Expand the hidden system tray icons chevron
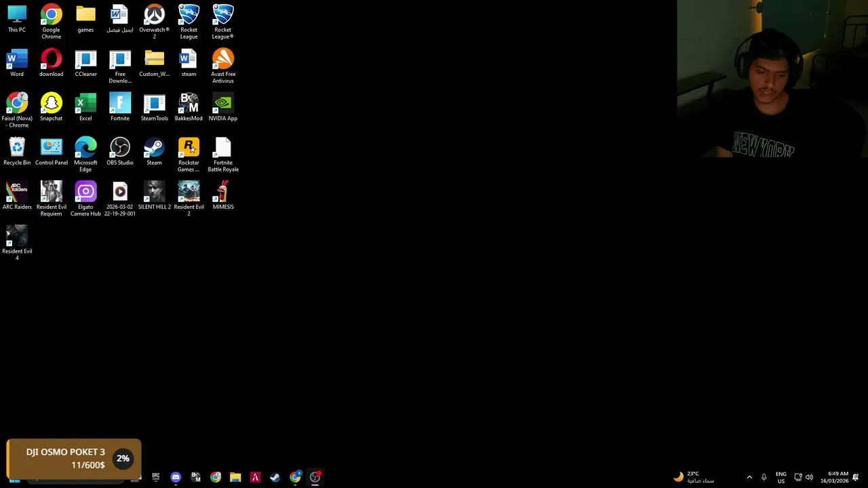Image resolution: width=868 pixels, height=488 pixels. 749,477
